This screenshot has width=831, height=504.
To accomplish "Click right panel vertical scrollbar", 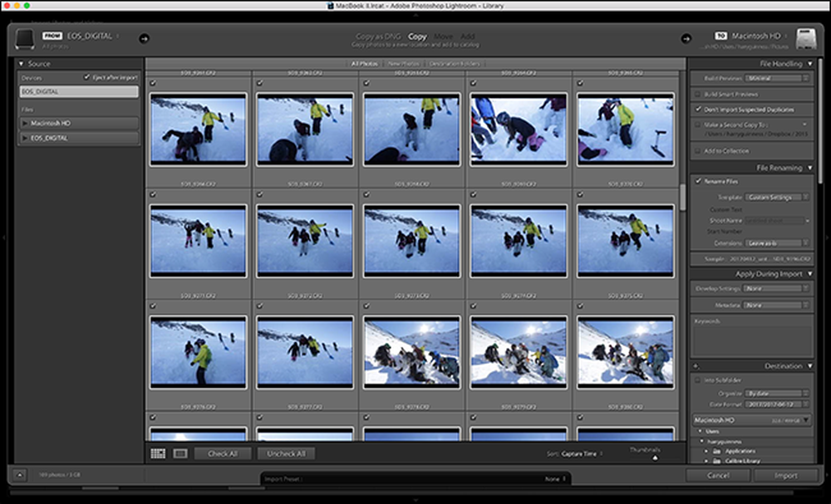I will coord(820,122).
